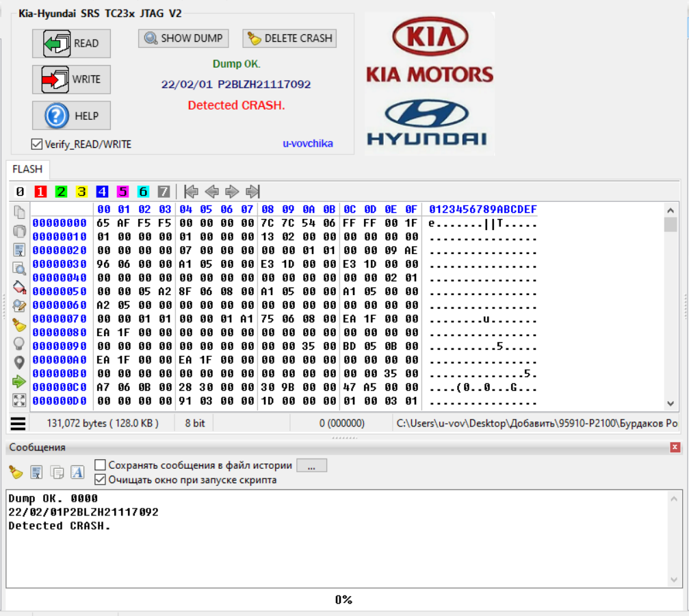The image size is (689, 616).
Task: Open search using the magnifier sidebar icon
Action: [19, 268]
